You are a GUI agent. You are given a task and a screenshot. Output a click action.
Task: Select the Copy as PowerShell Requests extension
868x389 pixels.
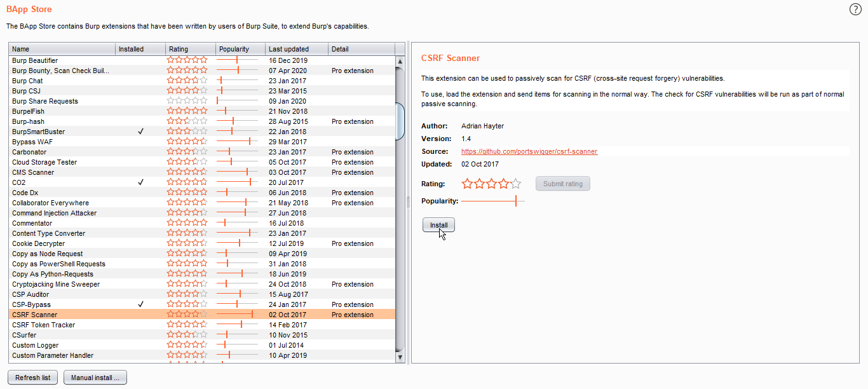[x=202, y=264]
